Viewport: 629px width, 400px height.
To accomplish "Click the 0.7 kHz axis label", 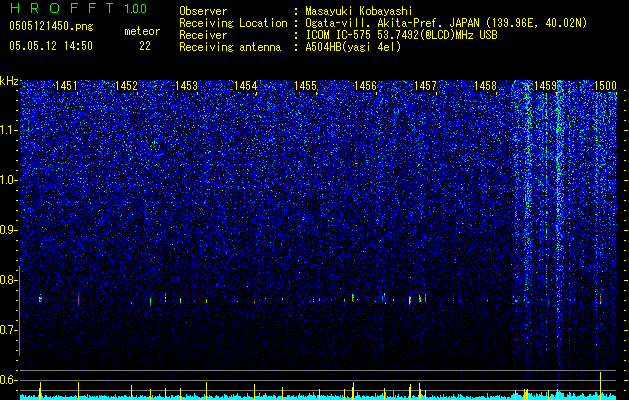I will pos(9,330).
